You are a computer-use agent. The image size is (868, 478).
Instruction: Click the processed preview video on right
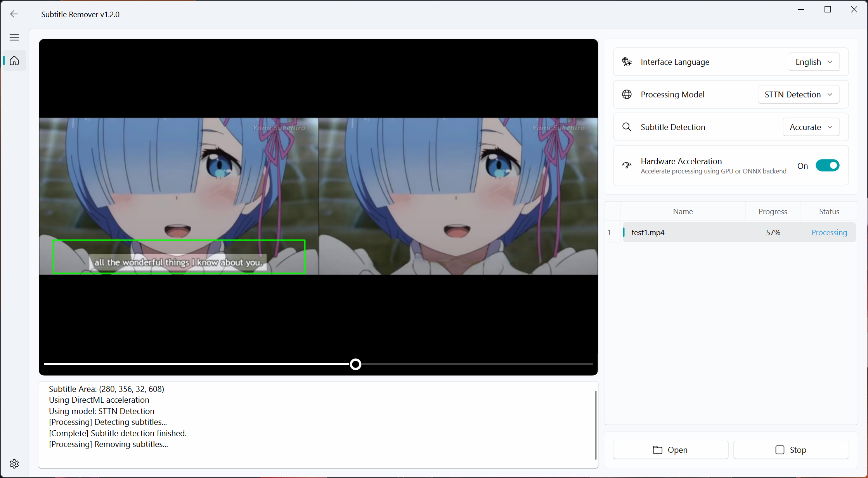(458, 196)
